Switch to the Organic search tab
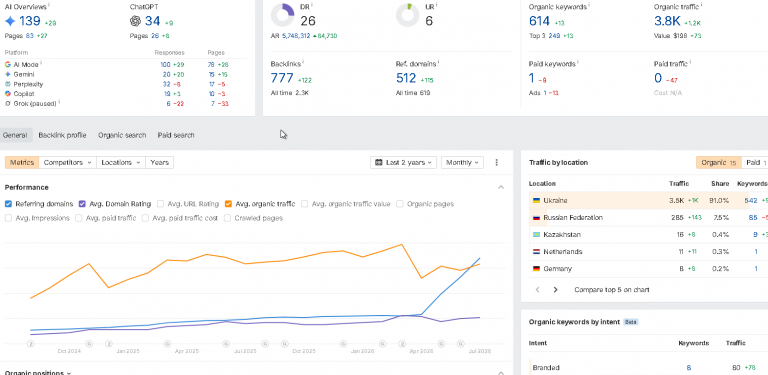768x375 pixels. tap(122, 135)
